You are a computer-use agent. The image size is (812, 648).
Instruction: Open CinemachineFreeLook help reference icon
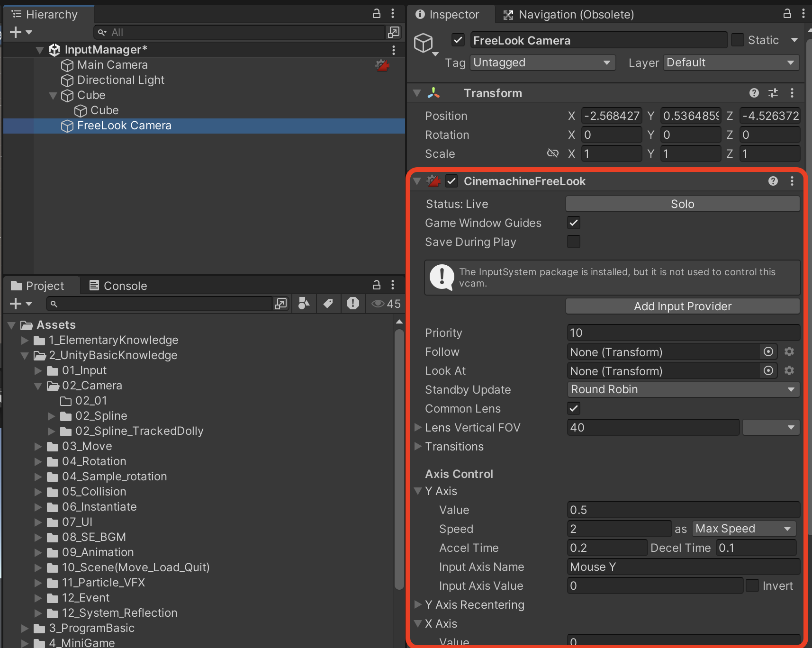tap(773, 181)
